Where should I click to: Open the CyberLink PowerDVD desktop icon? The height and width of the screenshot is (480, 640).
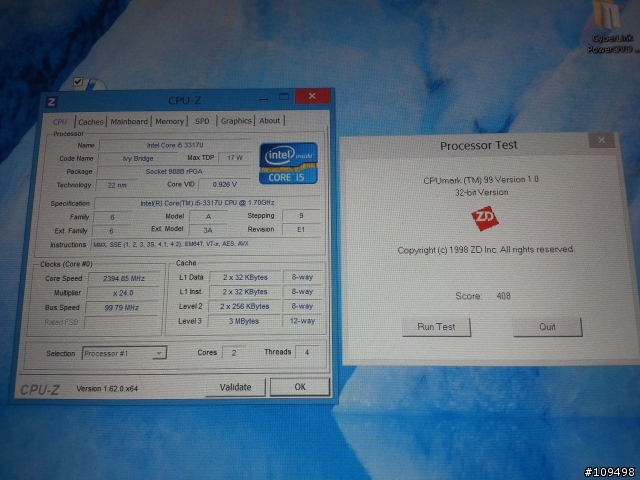click(611, 28)
